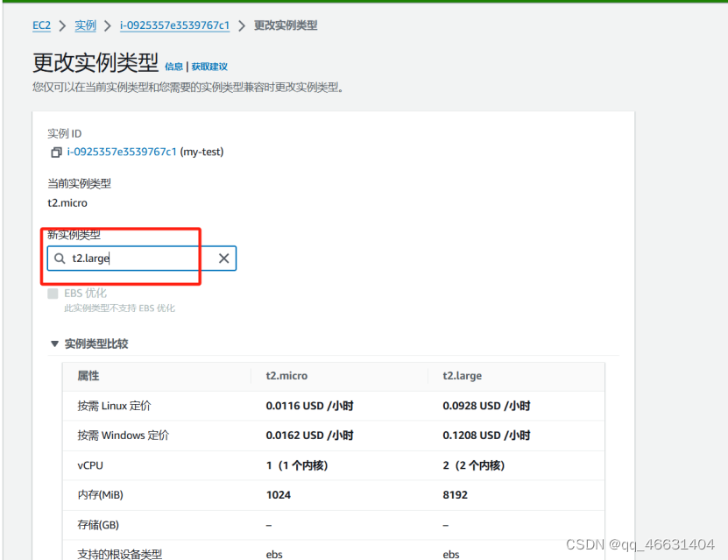728x560 pixels.
Task: Copy instance ID with the copy icon
Action: tap(56, 152)
